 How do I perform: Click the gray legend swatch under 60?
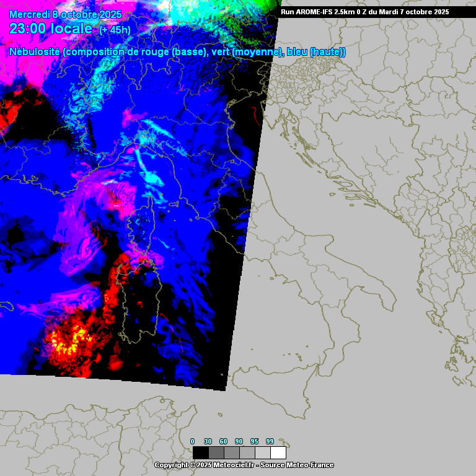[232, 452]
